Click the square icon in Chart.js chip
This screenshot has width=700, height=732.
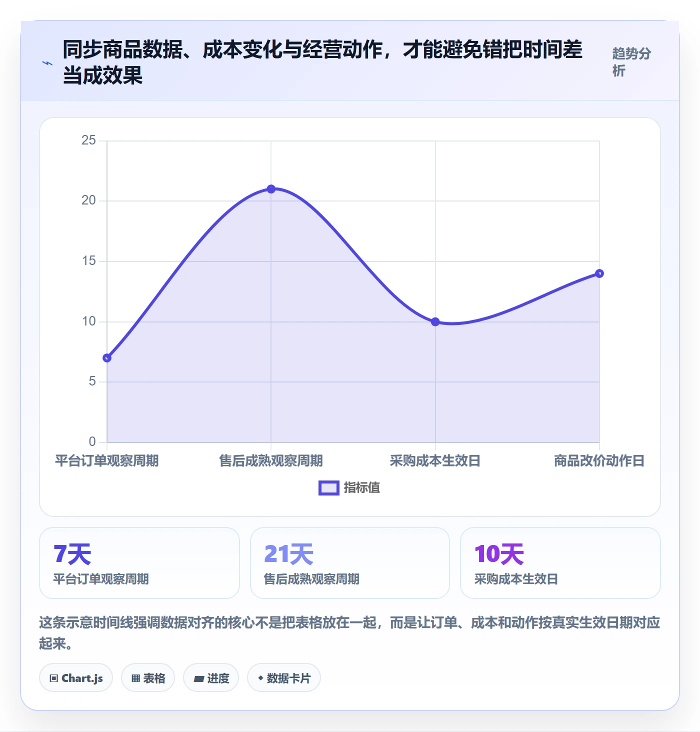click(54, 678)
